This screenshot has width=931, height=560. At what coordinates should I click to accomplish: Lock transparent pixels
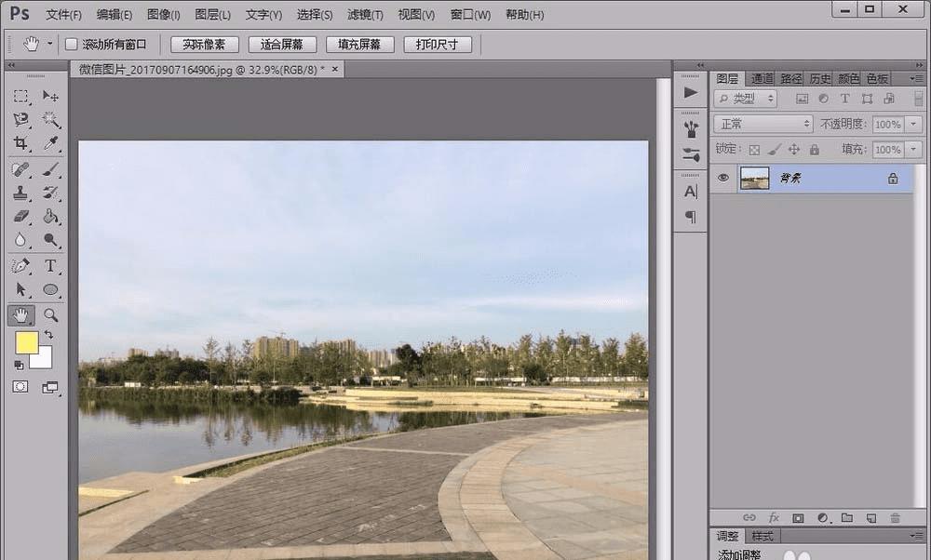tap(754, 150)
